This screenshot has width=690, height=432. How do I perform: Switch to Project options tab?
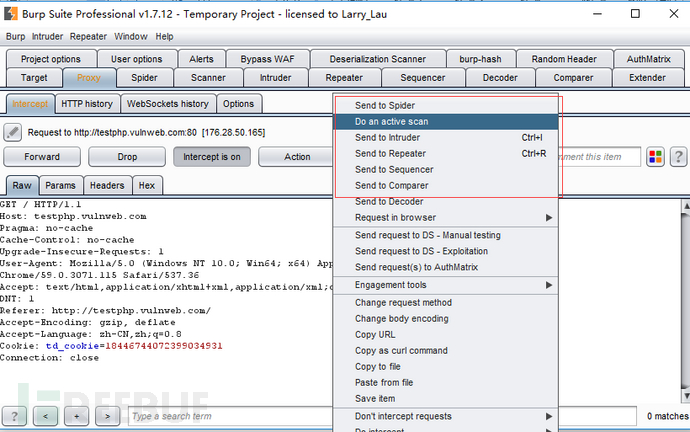pos(51,59)
